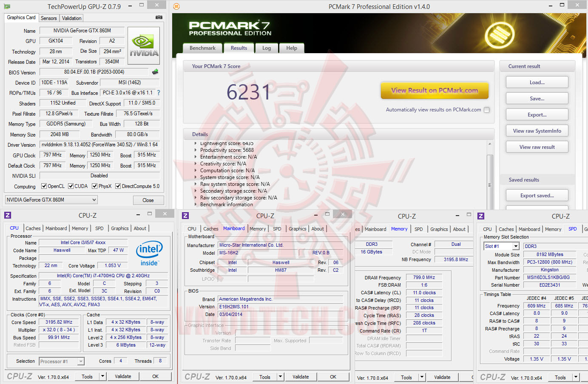
Task: Click the Z icon of the SPD-tab CPU-Z window
Action: [x=481, y=216]
